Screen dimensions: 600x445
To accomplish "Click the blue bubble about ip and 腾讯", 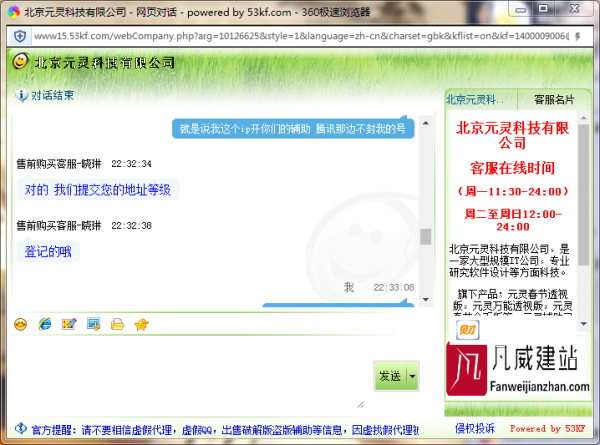I will point(293,129).
